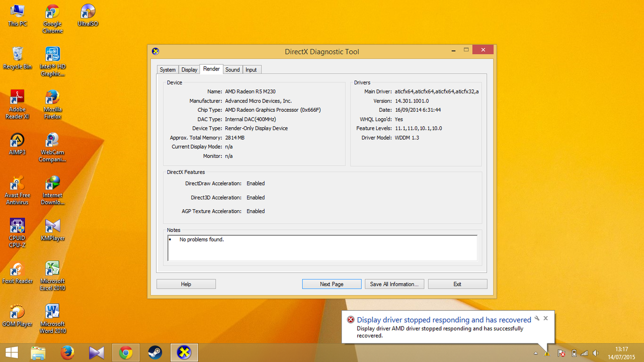644x362 pixels.
Task: Close the driver notification balloon
Action: tap(545, 318)
